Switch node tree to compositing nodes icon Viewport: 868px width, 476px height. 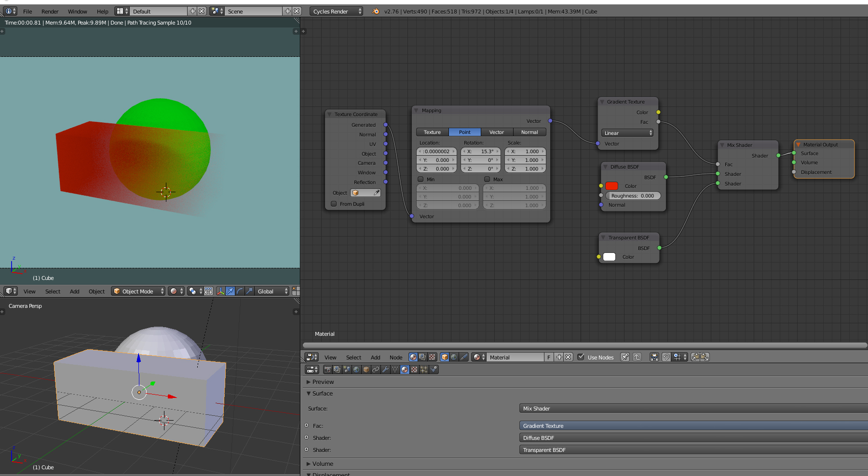point(422,357)
